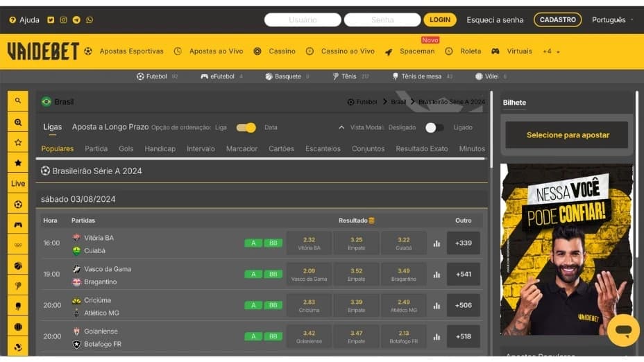Click the VaideBet logo
The image size is (644, 362).
[x=43, y=51]
